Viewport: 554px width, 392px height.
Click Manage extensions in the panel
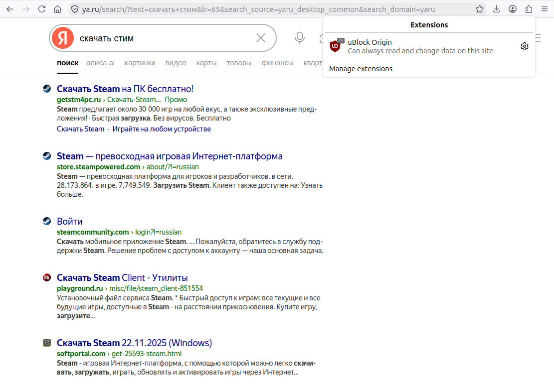[361, 69]
